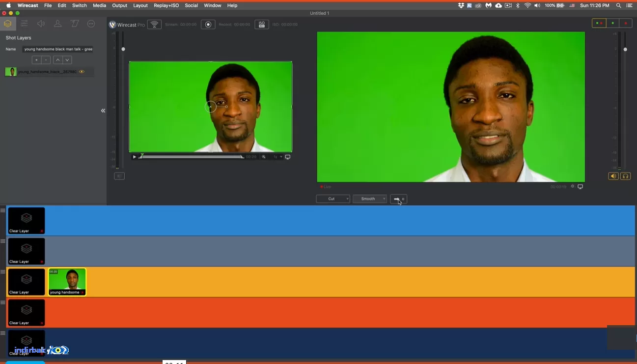Open the 1x playback speed dropdown
The image size is (637, 364).
point(278,157)
